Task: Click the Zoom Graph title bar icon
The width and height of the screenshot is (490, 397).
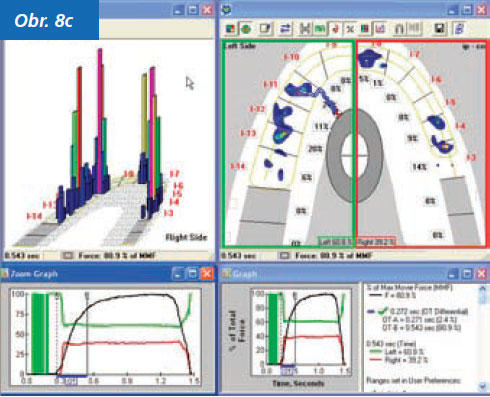Action: tap(5, 274)
